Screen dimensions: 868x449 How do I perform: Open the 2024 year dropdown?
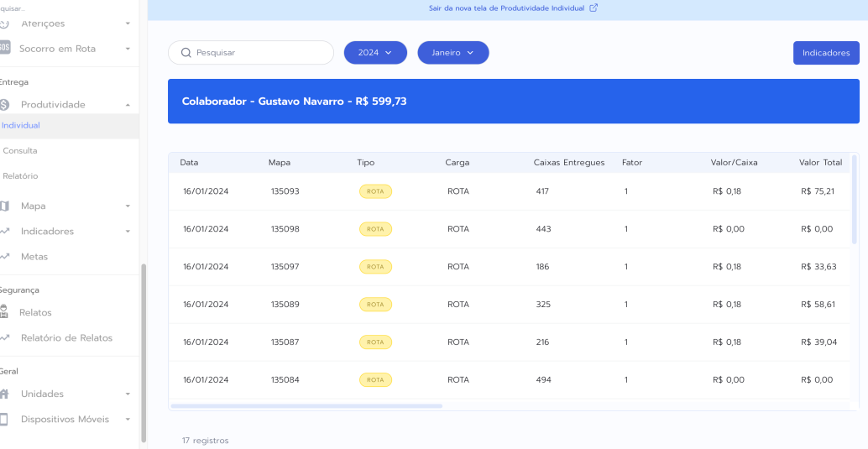(x=374, y=52)
